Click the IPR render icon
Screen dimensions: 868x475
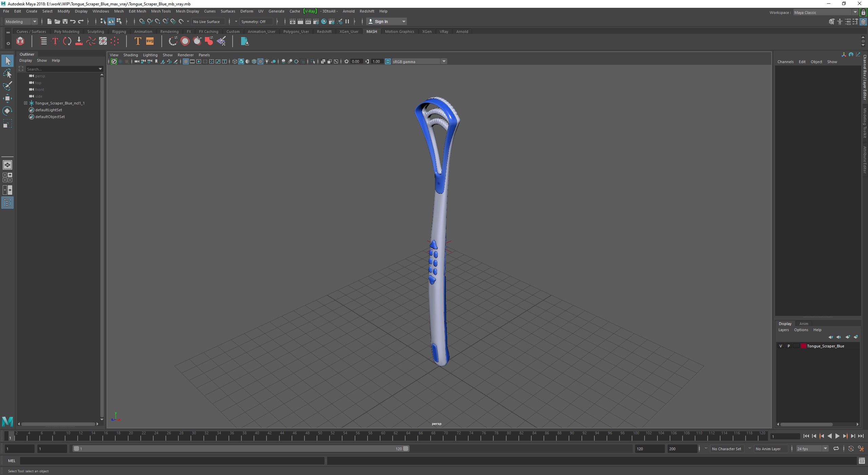pyautogui.click(x=308, y=21)
